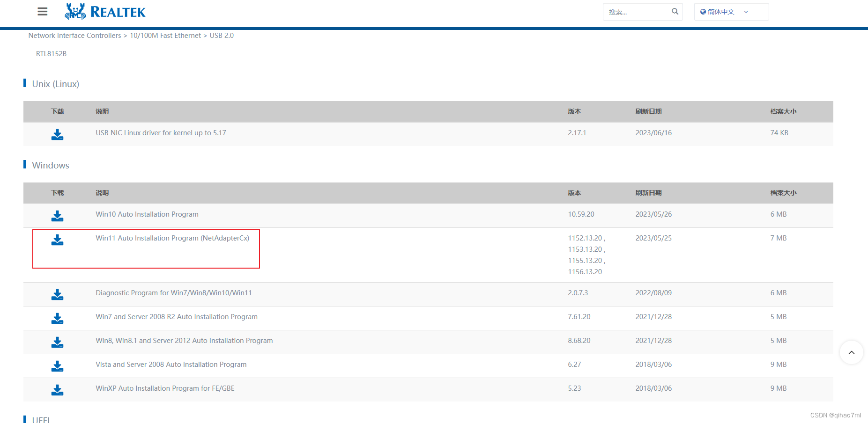The image size is (868, 423).
Task: Download Win8, Win8.1 and Server 2012 installer
Action: [57, 343]
